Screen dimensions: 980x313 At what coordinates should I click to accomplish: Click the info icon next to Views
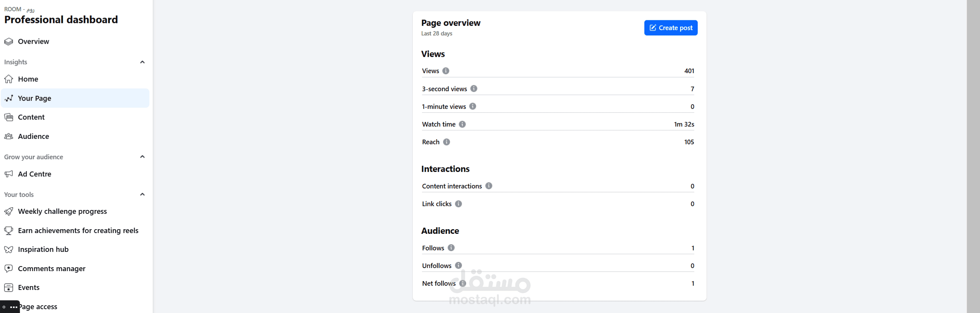click(x=445, y=71)
